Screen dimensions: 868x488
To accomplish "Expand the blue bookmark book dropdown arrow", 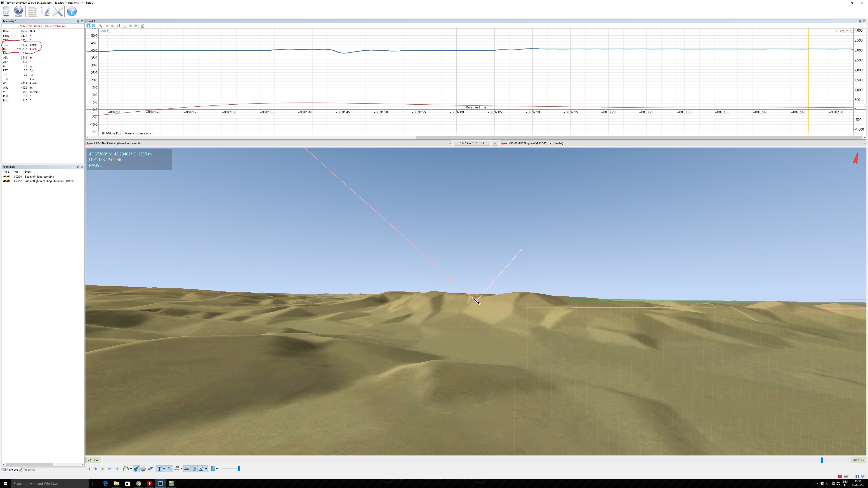I will [x=217, y=469].
